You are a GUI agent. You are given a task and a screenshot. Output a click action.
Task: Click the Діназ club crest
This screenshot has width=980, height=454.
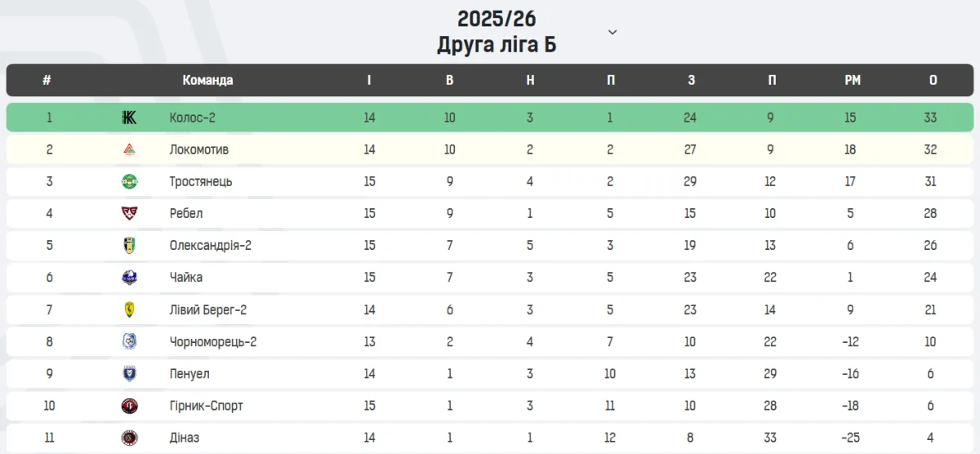(x=129, y=438)
